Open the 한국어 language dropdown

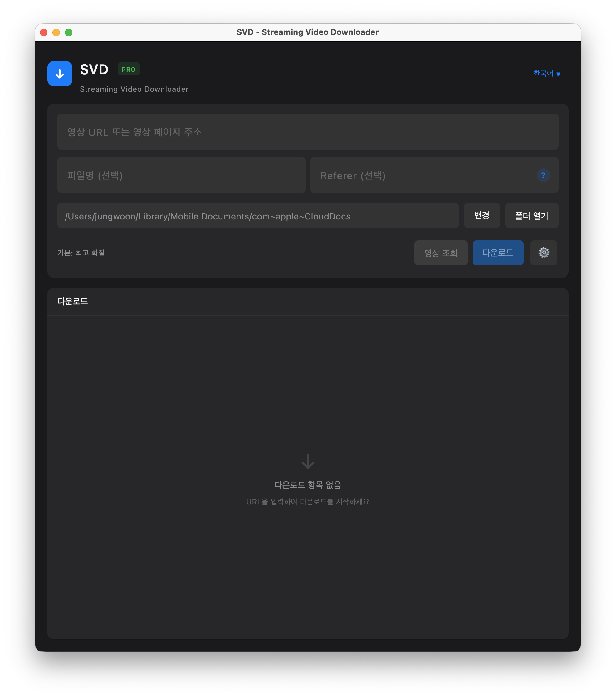[x=546, y=74]
